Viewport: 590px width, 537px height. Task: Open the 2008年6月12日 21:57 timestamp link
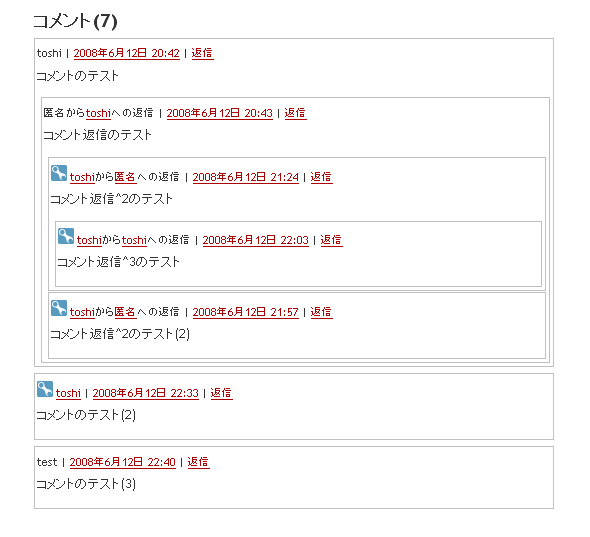click(245, 312)
